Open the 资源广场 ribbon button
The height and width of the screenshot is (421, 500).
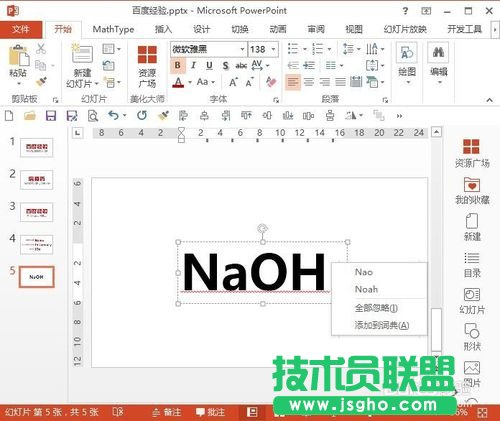pos(147,66)
